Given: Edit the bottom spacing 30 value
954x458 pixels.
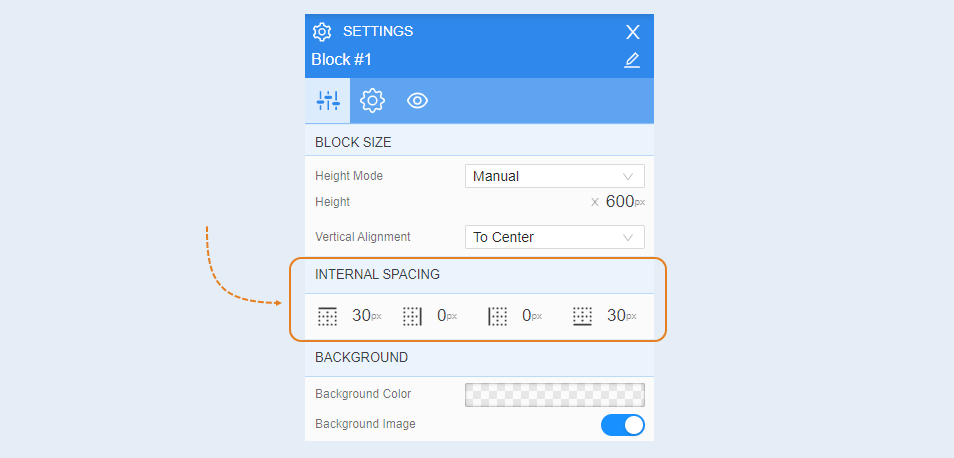Looking at the screenshot, I should [x=616, y=316].
